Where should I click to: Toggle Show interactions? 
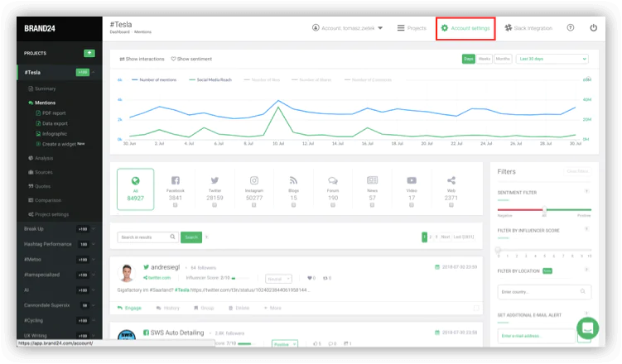pyautogui.click(x=142, y=59)
